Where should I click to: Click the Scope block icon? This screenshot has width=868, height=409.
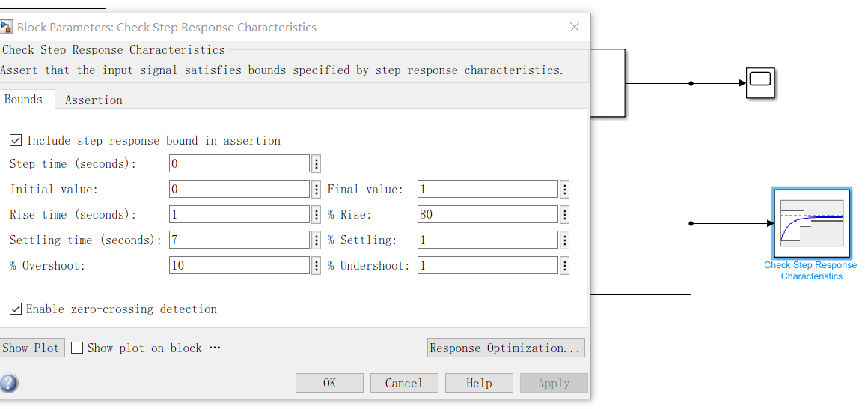[760, 83]
